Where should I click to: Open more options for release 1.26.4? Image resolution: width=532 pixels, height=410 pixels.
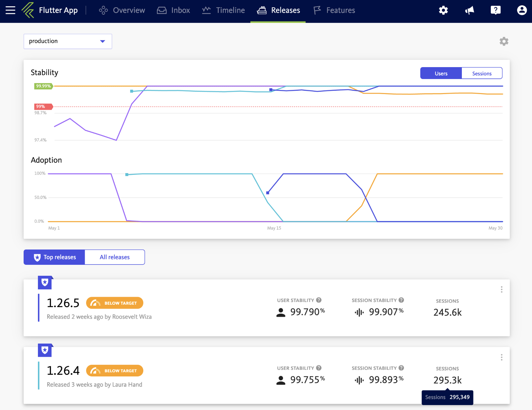501,357
